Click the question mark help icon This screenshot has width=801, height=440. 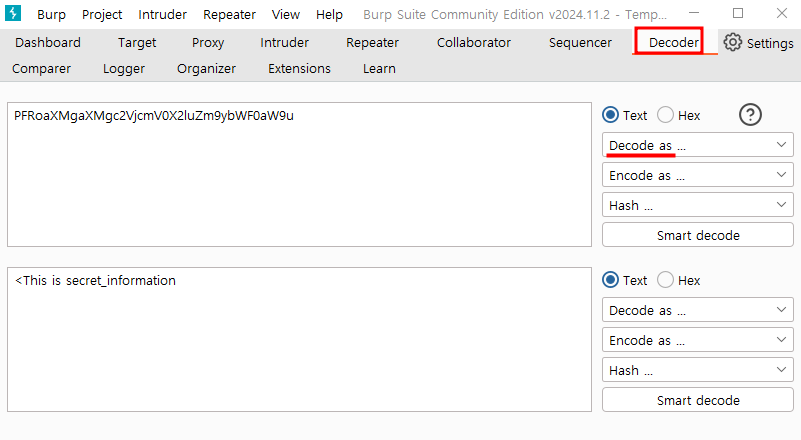pos(750,115)
